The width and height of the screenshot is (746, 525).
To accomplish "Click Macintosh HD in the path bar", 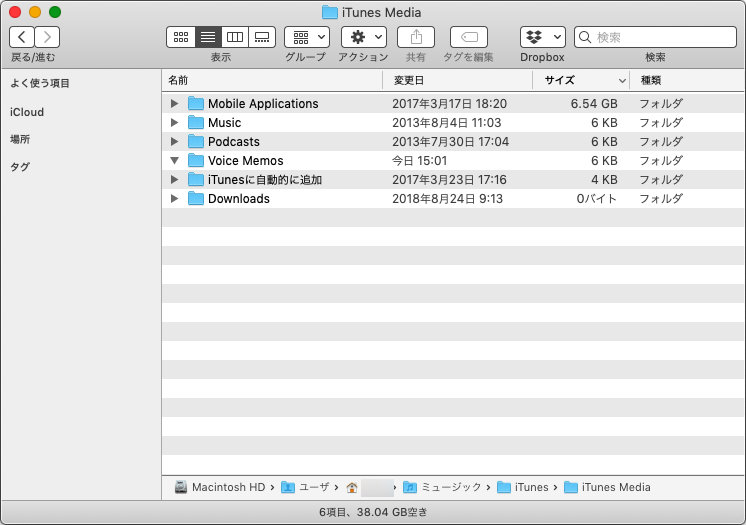I will pos(228,487).
